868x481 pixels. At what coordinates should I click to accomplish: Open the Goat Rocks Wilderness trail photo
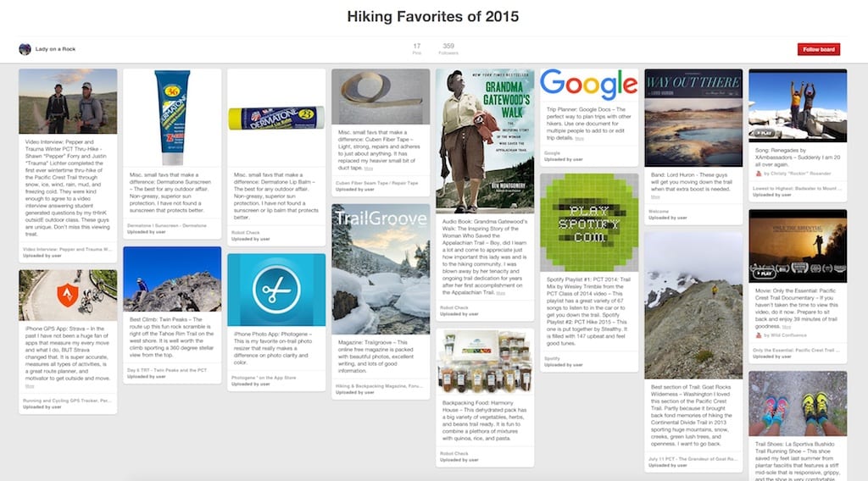click(x=693, y=305)
